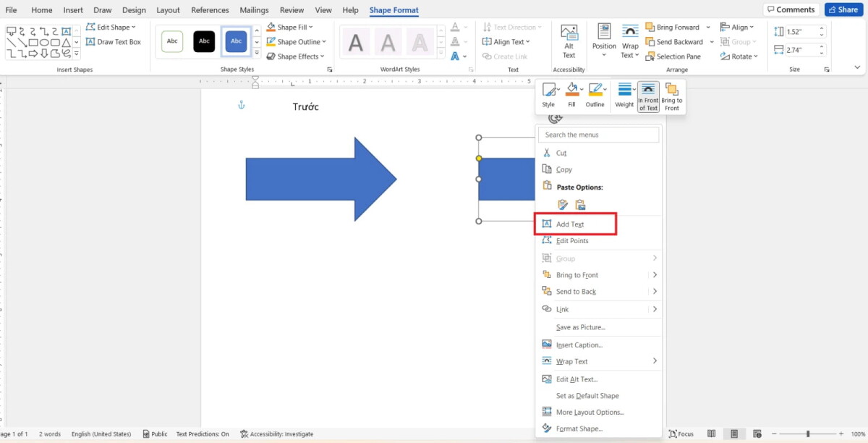Image resolution: width=868 pixels, height=443 pixels.
Task: Click English (United States) language indicator
Action: (101, 434)
